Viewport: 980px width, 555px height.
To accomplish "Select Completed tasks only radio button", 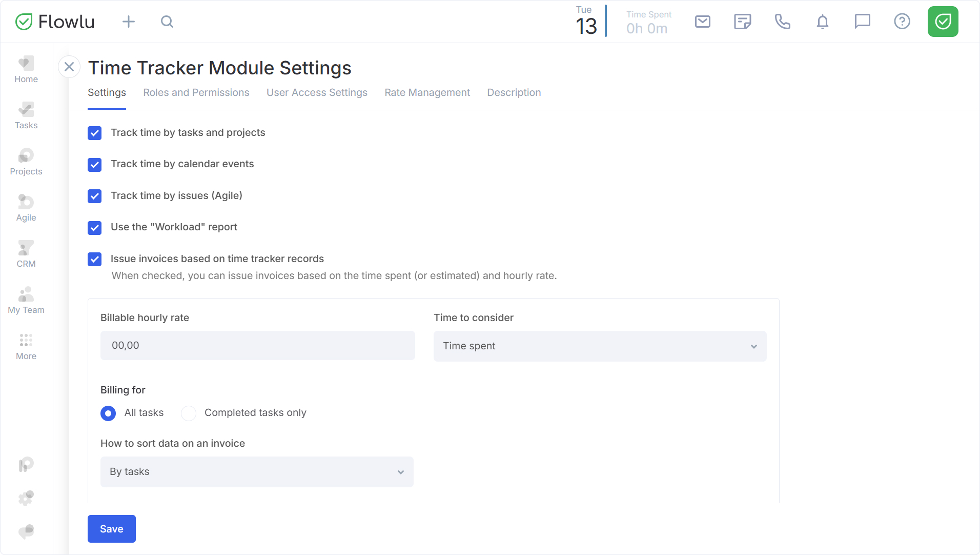I will (x=189, y=413).
